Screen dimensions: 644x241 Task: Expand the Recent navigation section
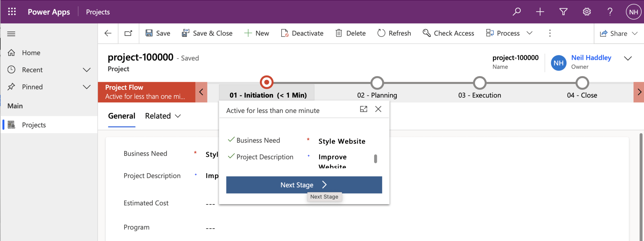click(x=87, y=70)
